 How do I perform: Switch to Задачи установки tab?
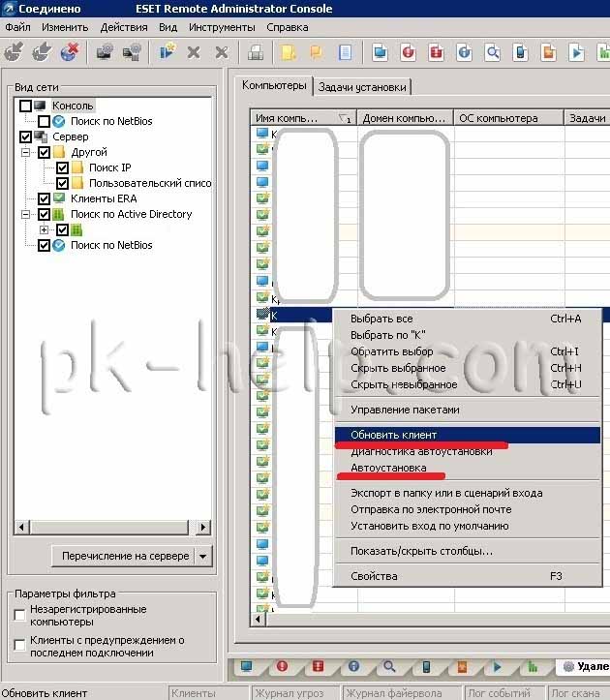coord(362,87)
